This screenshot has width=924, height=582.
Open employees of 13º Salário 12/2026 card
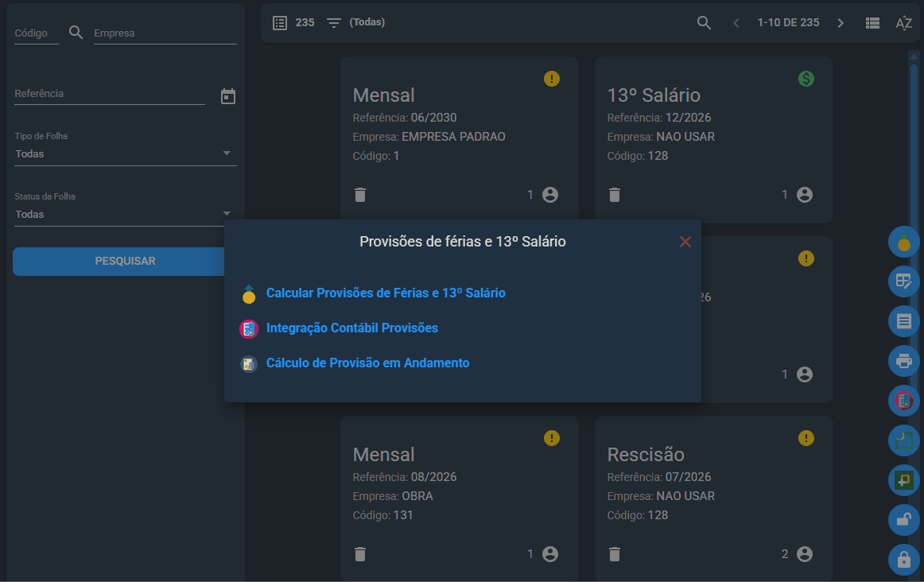coord(805,195)
